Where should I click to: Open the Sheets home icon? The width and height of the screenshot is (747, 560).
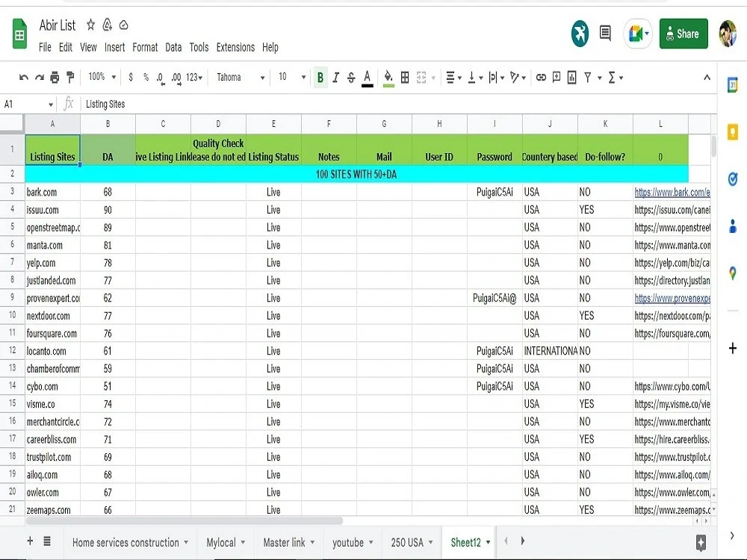[19, 34]
